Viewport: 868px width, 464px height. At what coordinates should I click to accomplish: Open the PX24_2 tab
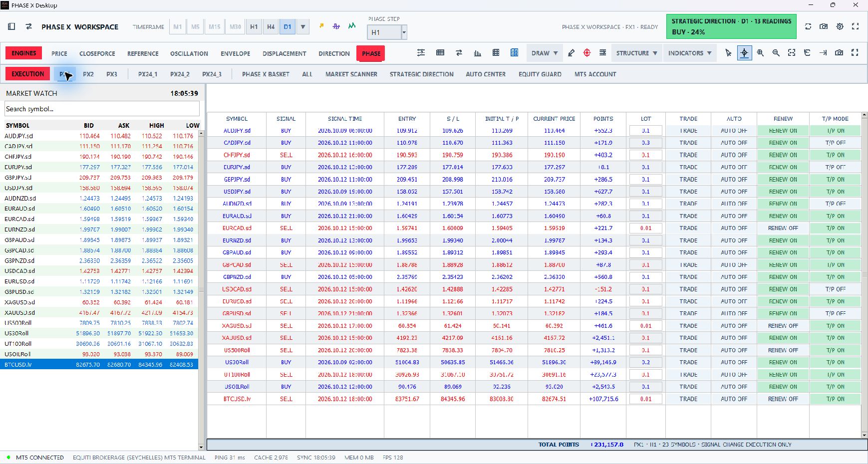click(180, 74)
